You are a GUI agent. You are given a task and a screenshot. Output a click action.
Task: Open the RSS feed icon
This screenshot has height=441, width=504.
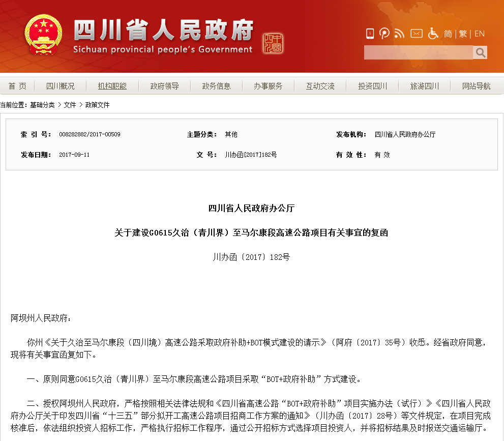[399, 34]
